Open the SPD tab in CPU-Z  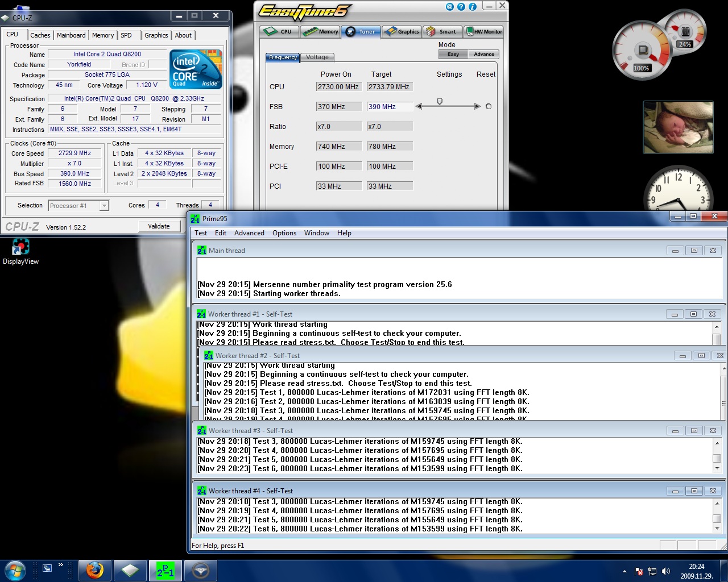(x=126, y=35)
